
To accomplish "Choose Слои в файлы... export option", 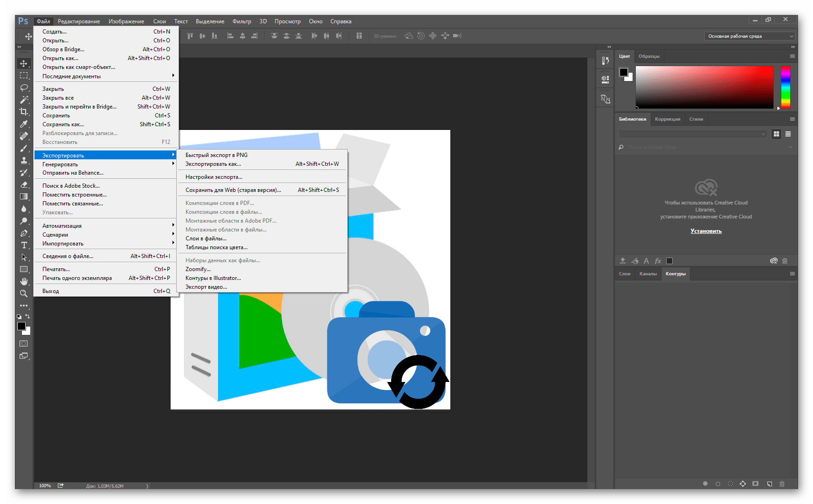I will (x=262, y=238).
